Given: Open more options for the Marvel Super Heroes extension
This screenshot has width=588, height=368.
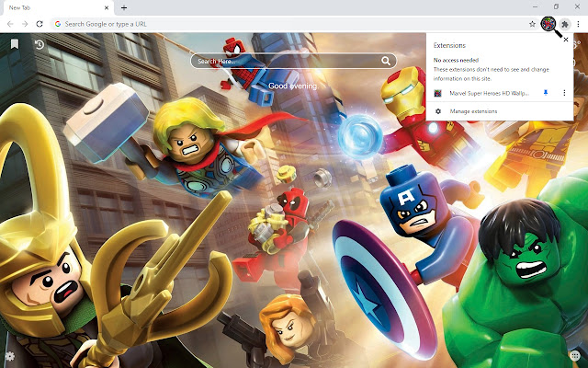Looking at the screenshot, I should coord(564,93).
